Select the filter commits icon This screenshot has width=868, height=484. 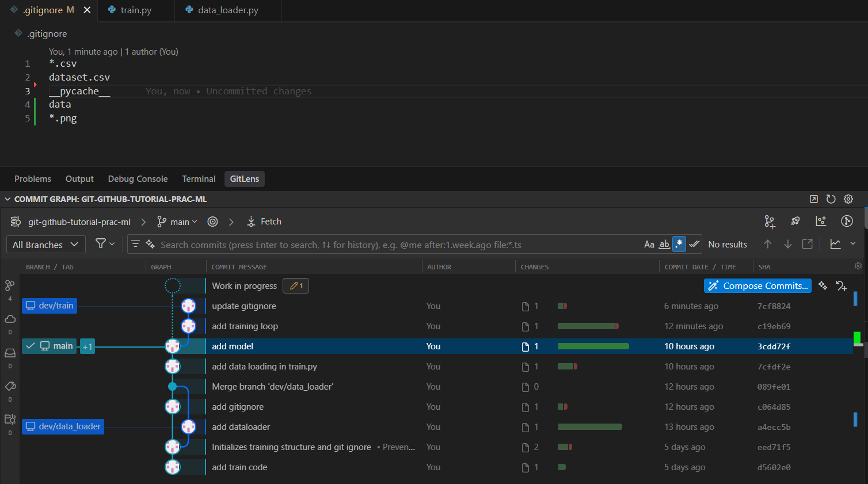point(101,244)
